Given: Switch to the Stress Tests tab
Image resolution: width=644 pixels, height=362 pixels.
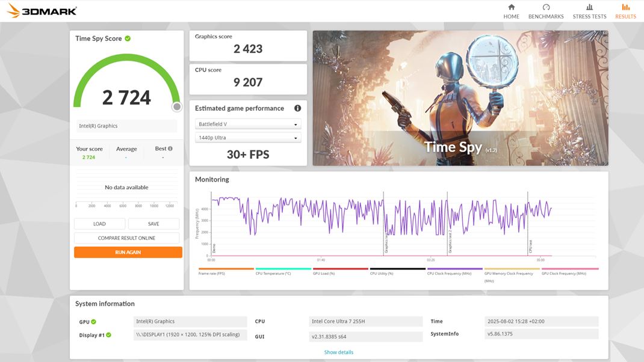Looking at the screenshot, I should point(589,11).
